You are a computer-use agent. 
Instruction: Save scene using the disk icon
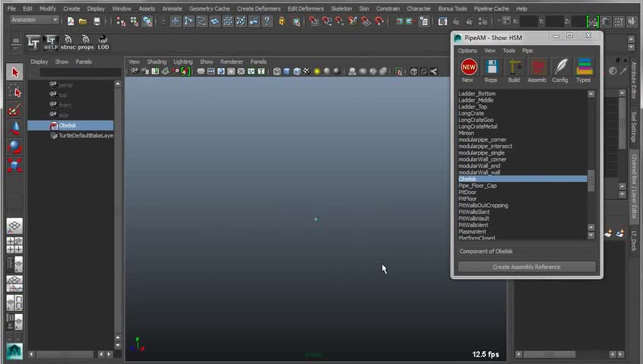(x=96, y=21)
